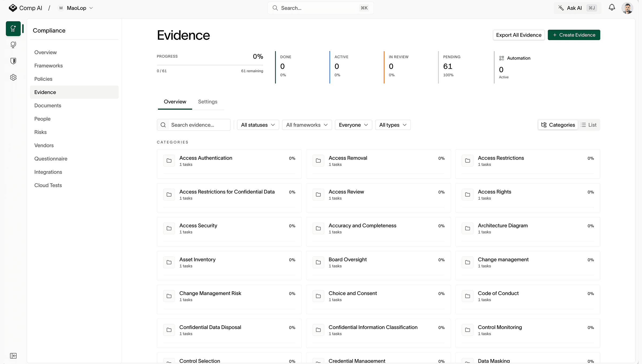This screenshot has width=642, height=364.
Task: Click magnifier icon in evidence search
Action: [x=163, y=125]
